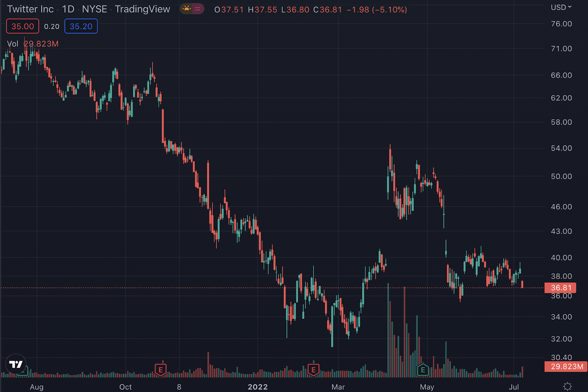The width and height of the screenshot is (588, 392).
Task: Click the 35.00 sell price button
Action: pyautogui.click(x=22, y=26)
